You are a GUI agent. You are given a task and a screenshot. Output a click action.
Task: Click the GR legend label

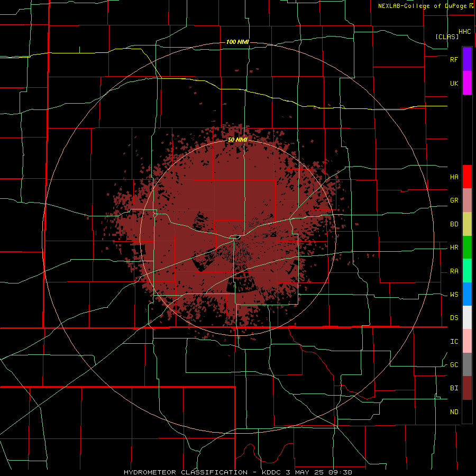click(x=454, y=200)
